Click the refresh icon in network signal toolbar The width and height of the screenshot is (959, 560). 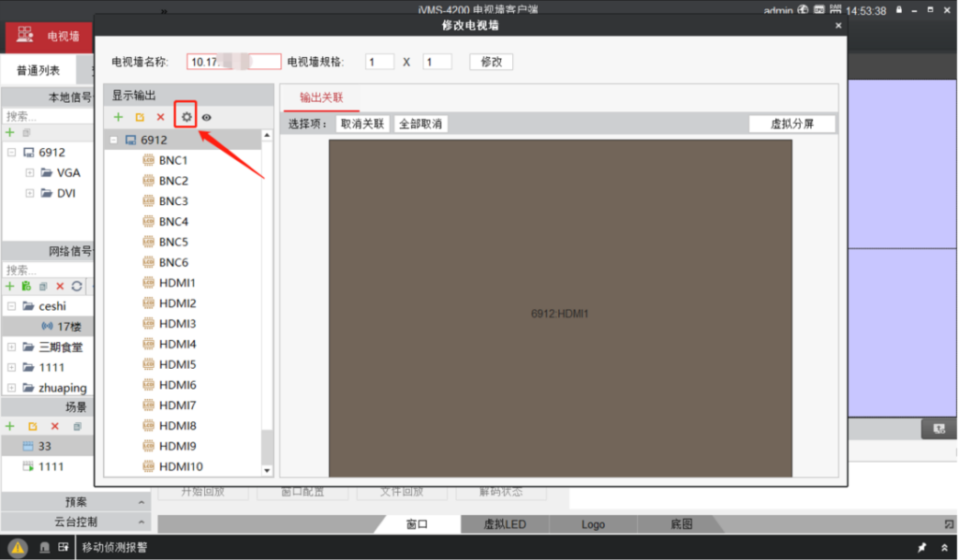tap(77, 286)
